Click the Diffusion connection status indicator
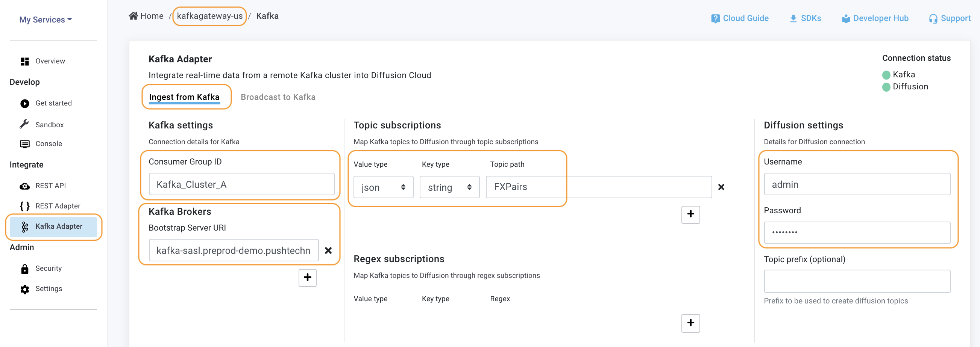Viewport: 980px width, 347px height. point(886,87)
